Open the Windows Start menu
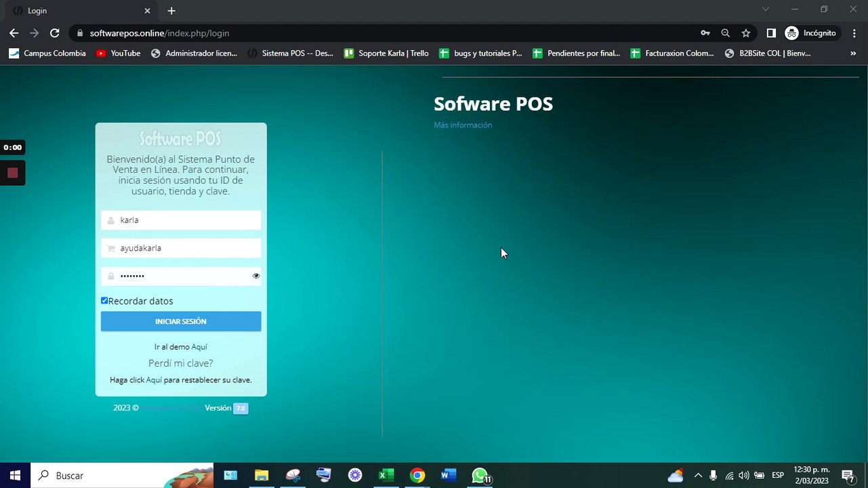Viewport: 868px width, 488px height. point(15,476)
